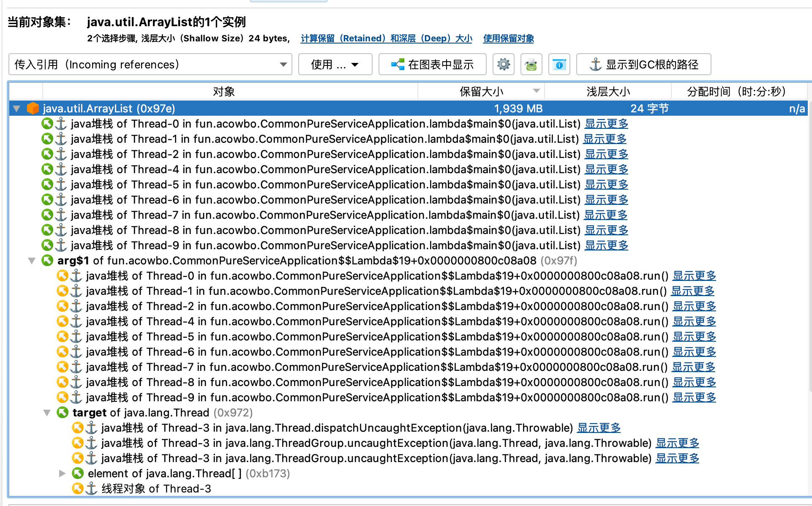Screen dimensions: 812x506
Task: Collapse the arg$1 Lambda$19 tree node
Action: tap(32, 261)
